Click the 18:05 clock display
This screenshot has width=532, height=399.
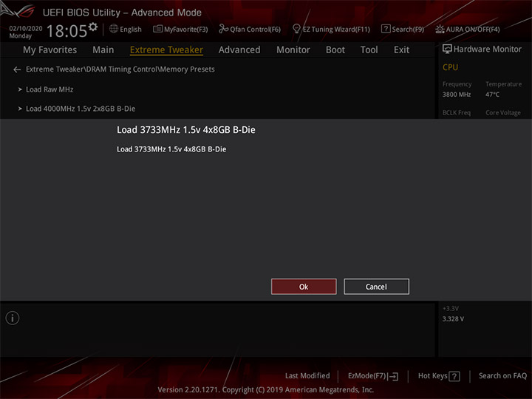click(66, 31)
